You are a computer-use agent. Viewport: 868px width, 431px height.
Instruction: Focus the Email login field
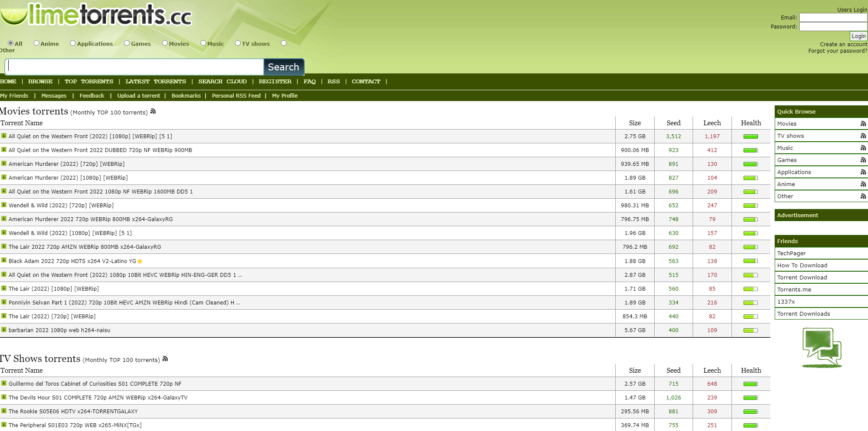pos(833,18)
